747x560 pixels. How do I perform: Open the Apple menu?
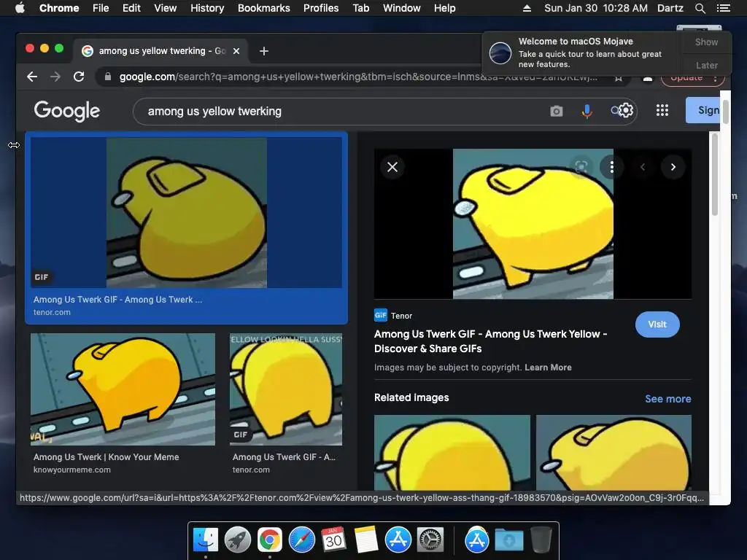20,7
